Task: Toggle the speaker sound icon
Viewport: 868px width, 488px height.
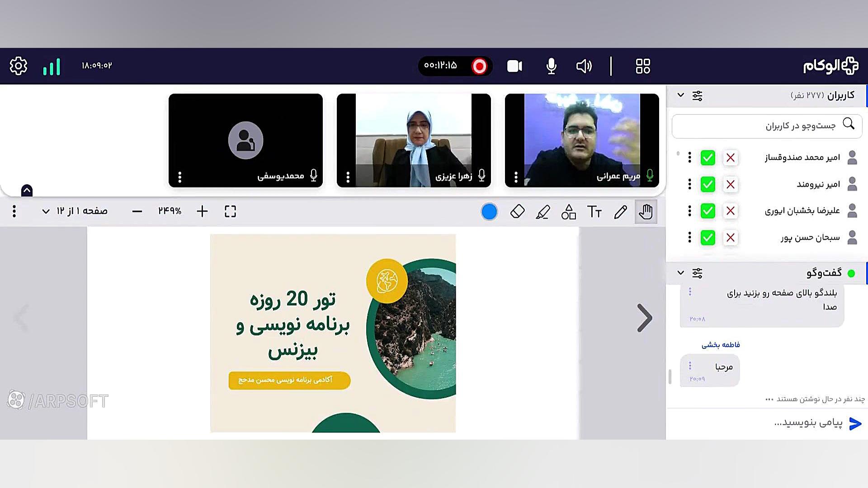Action: [x=584, y=66]
